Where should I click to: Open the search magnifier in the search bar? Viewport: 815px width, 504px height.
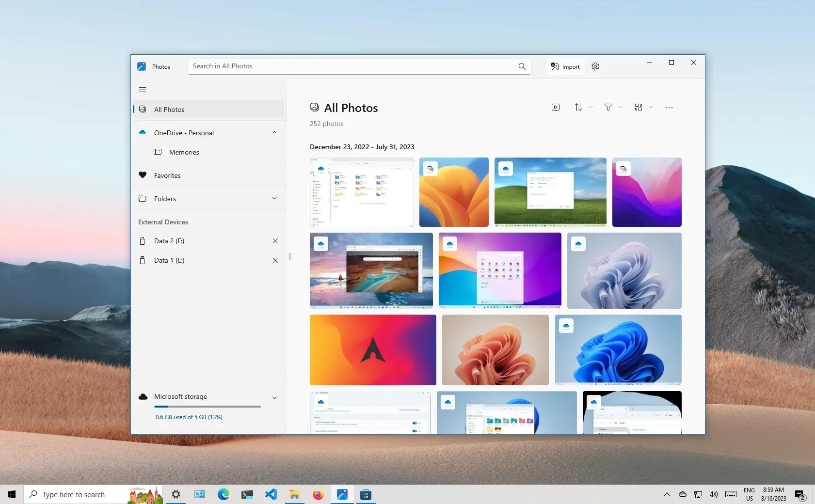(x=521, y=66)
